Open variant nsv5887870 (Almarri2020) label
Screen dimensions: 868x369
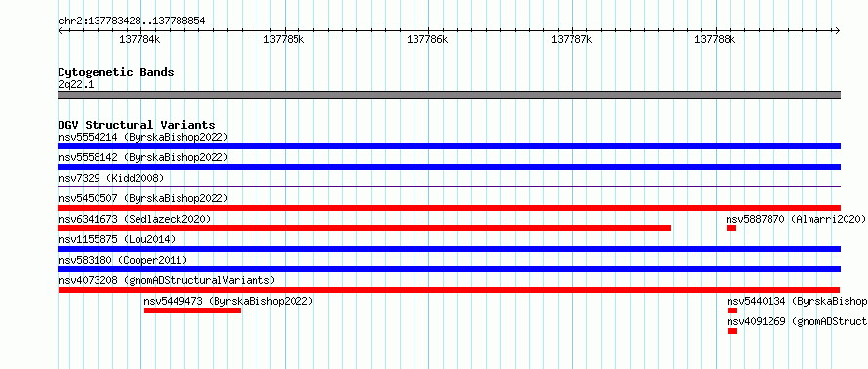(x=796, y=219)
